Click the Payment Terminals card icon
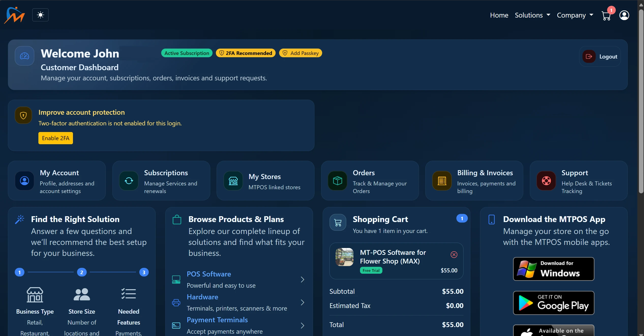644x336 pixels. pos(176,326)
